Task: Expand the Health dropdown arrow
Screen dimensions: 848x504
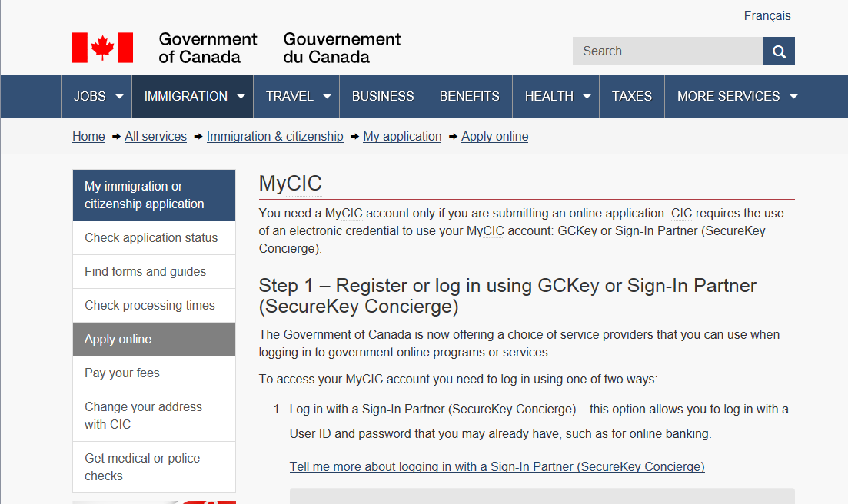Action: pyautogui.click(x=587, y=97)
